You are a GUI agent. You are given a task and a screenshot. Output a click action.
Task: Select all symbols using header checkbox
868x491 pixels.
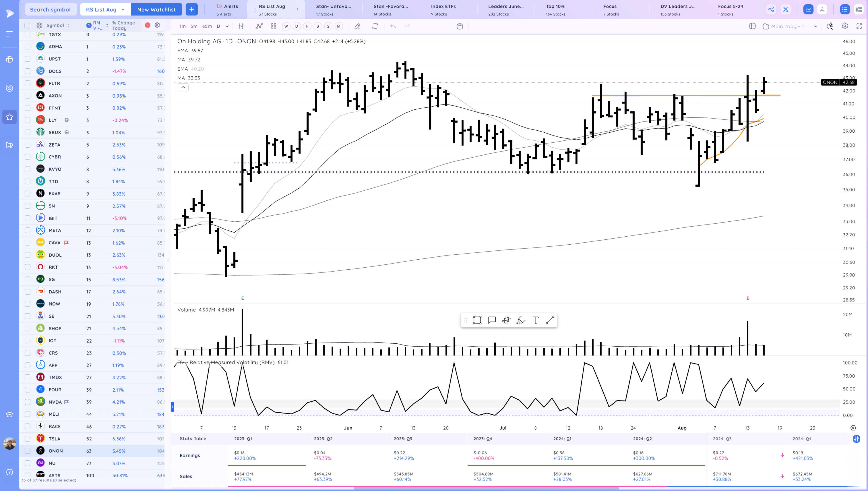pyautogui.click(x=27, y=25)
